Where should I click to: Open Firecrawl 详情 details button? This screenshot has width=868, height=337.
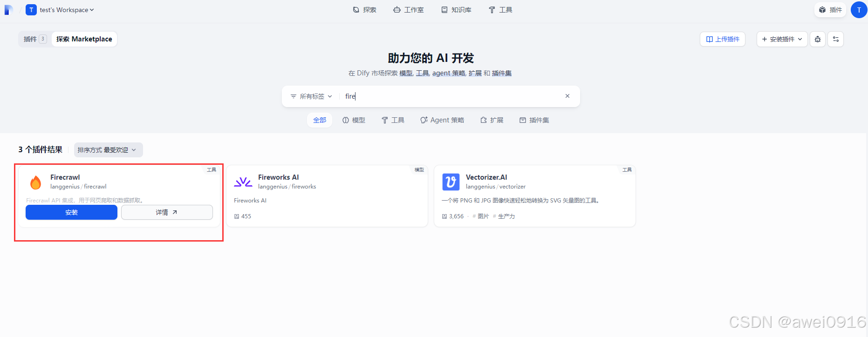[167, 212]
